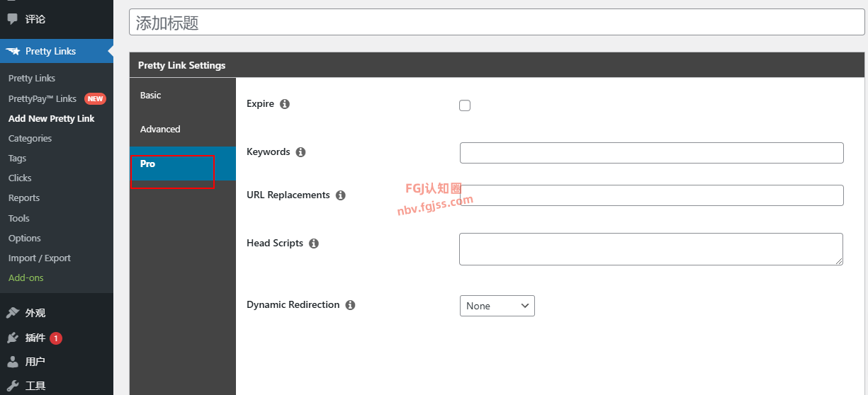
Task: Open Tags in the sidebar
Action: [x=18, y=159]
